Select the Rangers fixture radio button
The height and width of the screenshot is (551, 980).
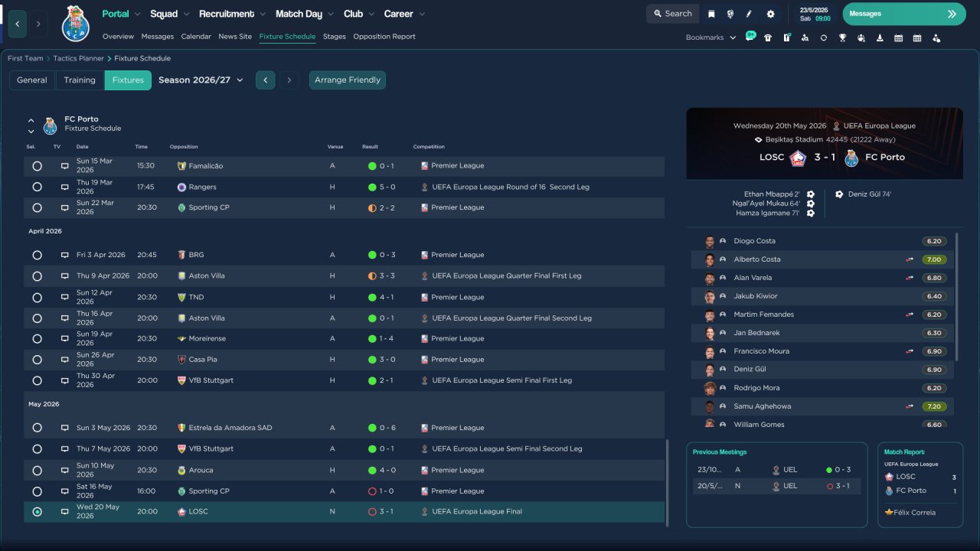[x=37, y=187]
